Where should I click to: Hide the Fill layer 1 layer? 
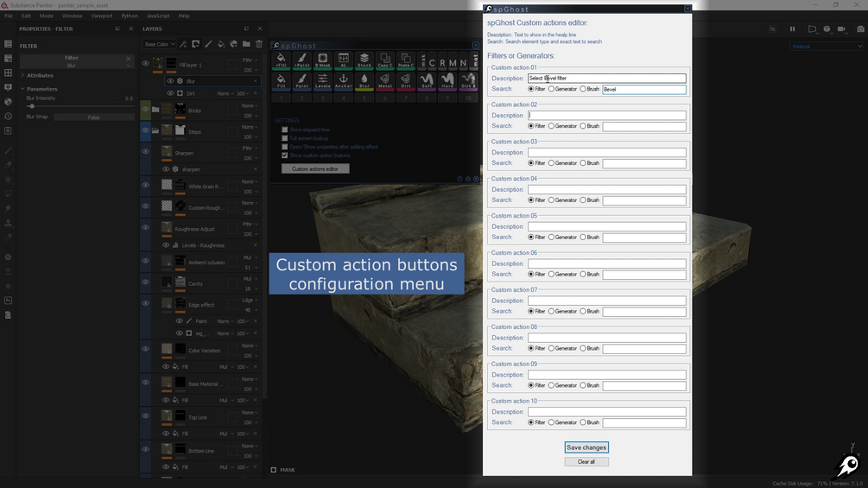(146, 64)
